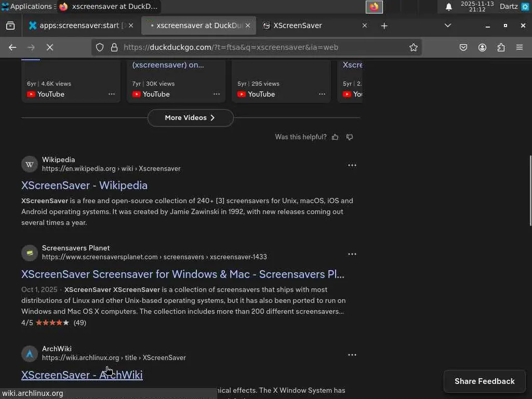
Task: Go back to the previous page
Action: tap(12, 47)
